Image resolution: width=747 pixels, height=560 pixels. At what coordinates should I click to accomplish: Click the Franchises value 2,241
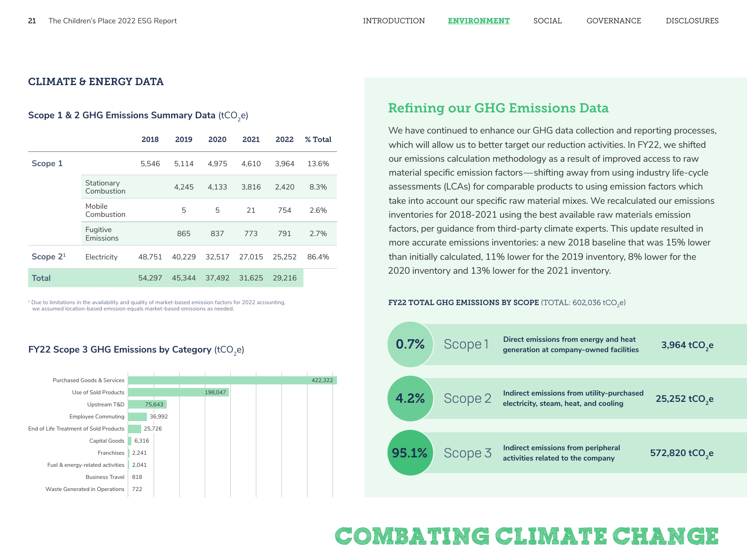[139, 453]
